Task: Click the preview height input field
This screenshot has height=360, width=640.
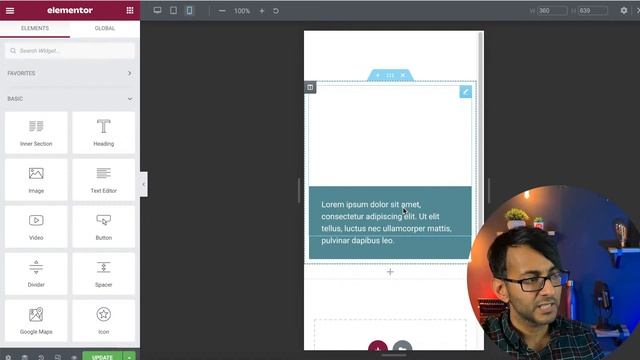Action: [593, 11]
